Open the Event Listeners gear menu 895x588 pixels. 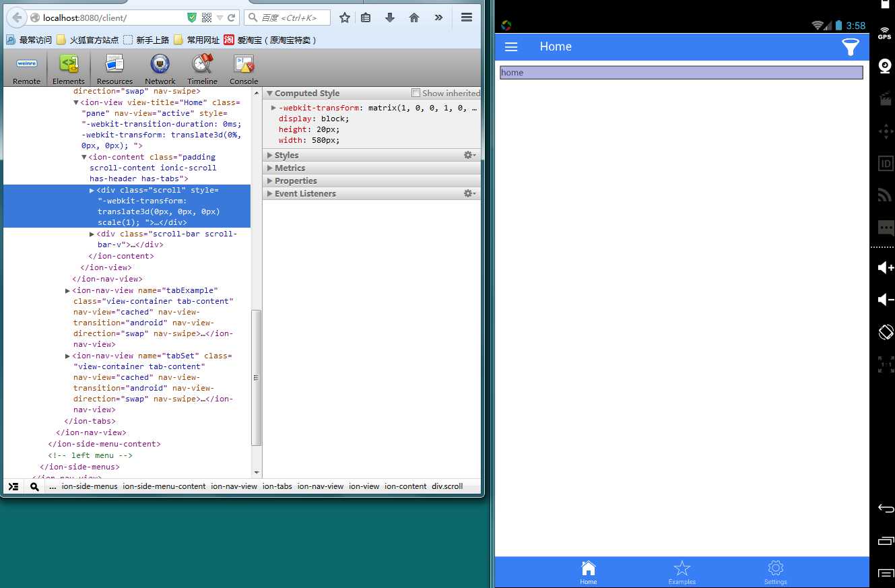(x=470, y=194)
